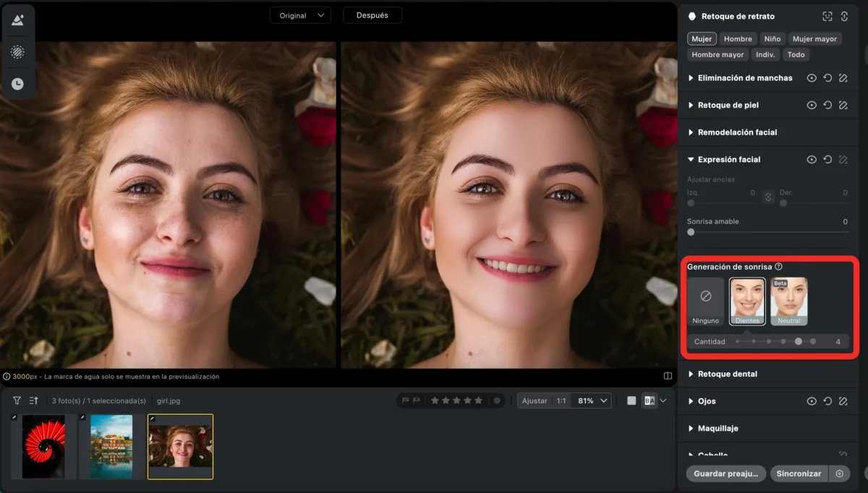The image size is (868, 493).
Task: Toggle visibility eye for Ojos section
Action: point(812,401)
